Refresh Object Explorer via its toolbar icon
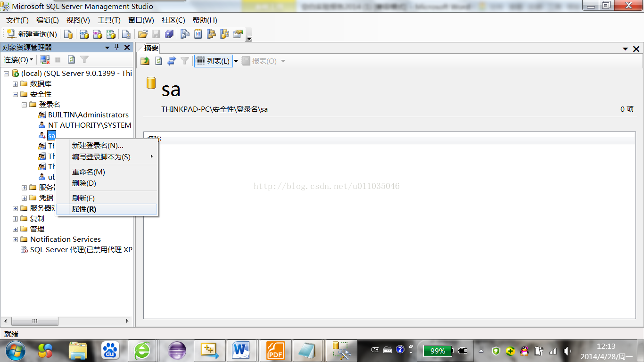The image size is (644, 362). click(x=71, y=60)
